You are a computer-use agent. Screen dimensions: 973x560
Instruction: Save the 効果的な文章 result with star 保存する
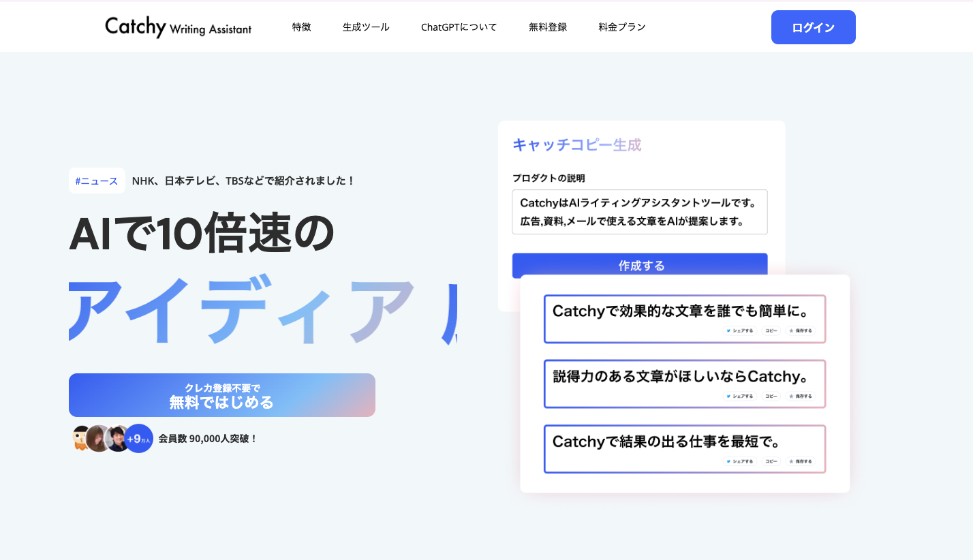pos(801,330)
